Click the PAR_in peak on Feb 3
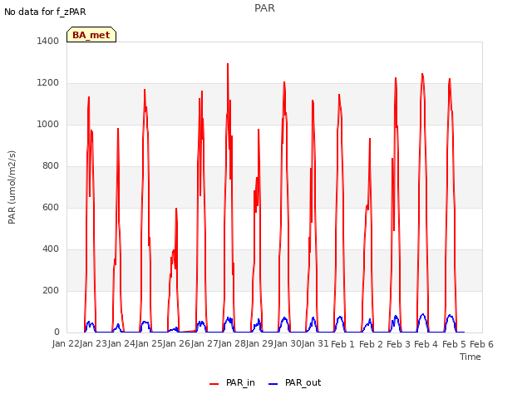The width and height of the screenshot is (532, 399). coord(396,79)
